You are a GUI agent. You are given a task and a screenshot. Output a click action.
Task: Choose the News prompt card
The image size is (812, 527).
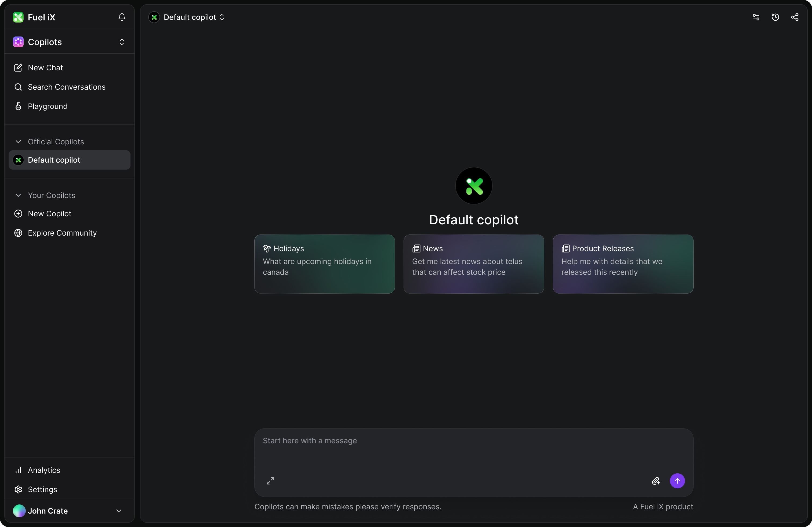pyautogui.click(x=474, y=264)
